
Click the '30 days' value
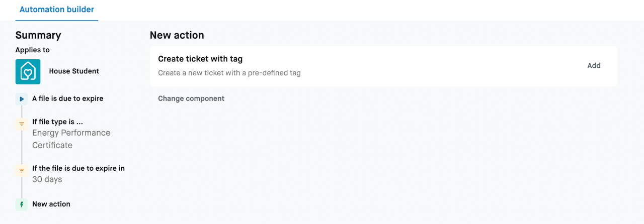click(x=47, y=179)
